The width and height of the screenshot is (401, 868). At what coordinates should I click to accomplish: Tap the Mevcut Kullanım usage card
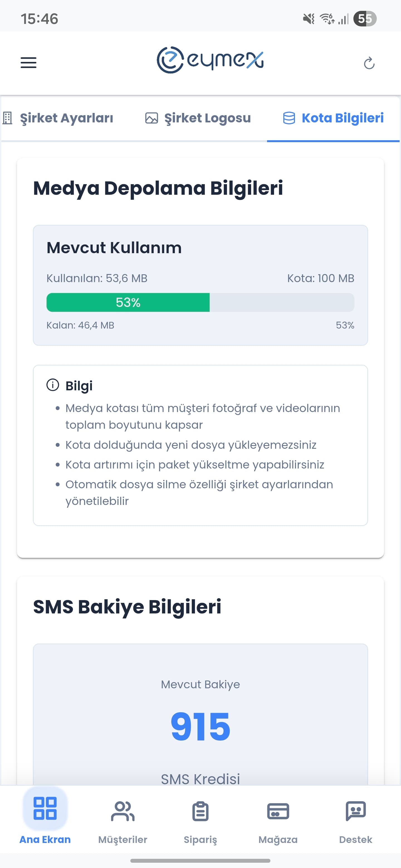pos(200,285)
